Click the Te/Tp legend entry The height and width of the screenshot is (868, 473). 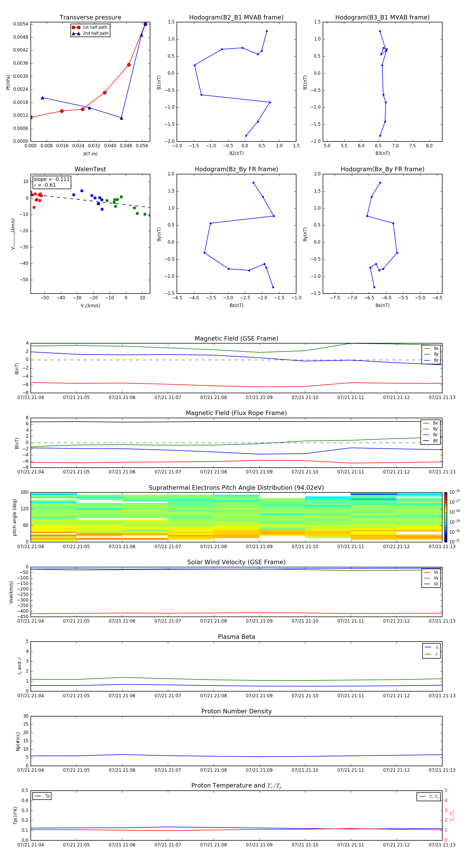(x=429, y=796)
